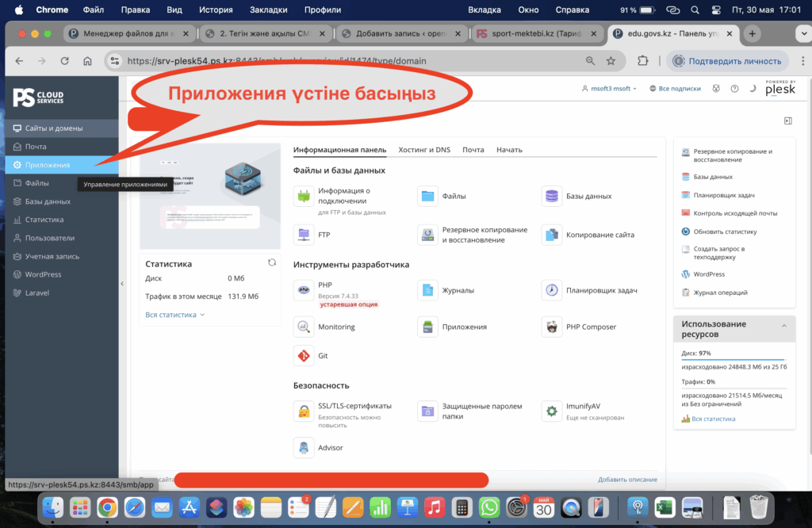Open Приложения in the left sidebar
Image resolution: width=812 pixels, height=528 pixels.
(x=47, y=165)
